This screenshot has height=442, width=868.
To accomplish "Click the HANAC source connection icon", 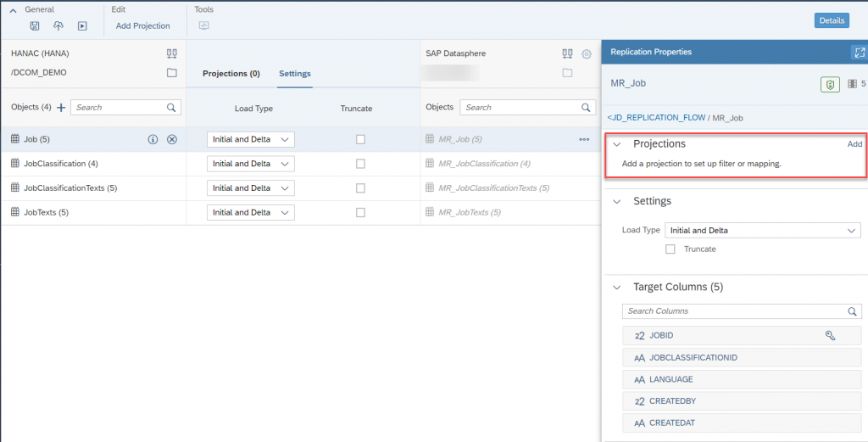I will click(172, 53).
